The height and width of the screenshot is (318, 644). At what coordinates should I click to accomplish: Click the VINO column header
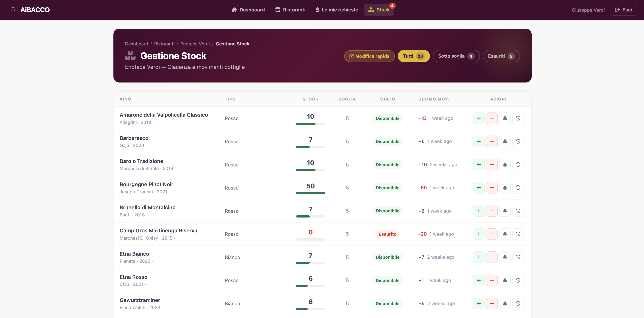[125, 99]
